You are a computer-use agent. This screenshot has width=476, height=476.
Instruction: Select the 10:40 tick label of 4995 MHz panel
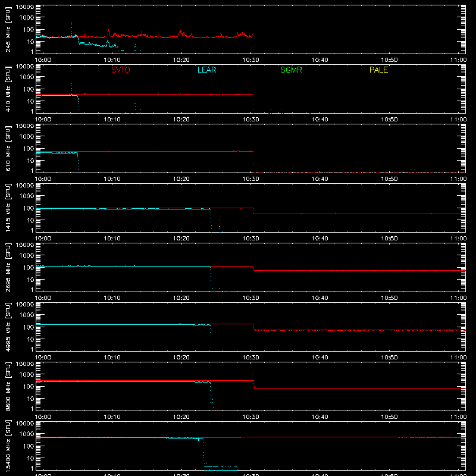tap(320, 358)
